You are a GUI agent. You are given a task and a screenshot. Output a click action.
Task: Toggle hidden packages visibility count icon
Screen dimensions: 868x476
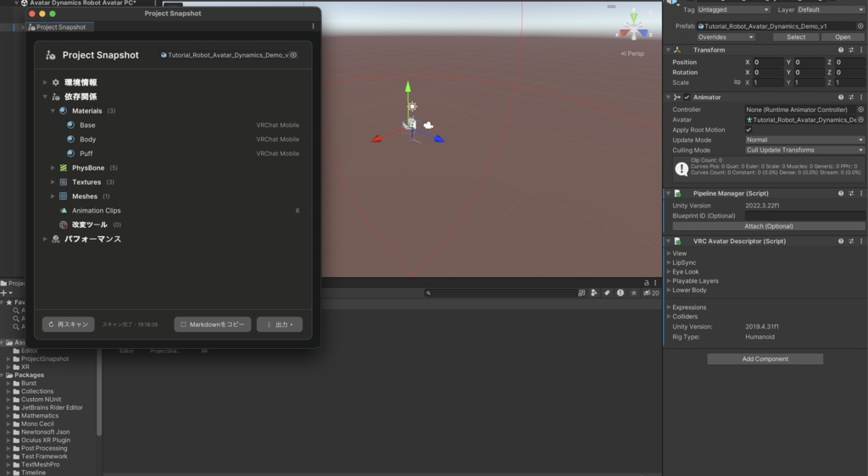click(651, 293)
